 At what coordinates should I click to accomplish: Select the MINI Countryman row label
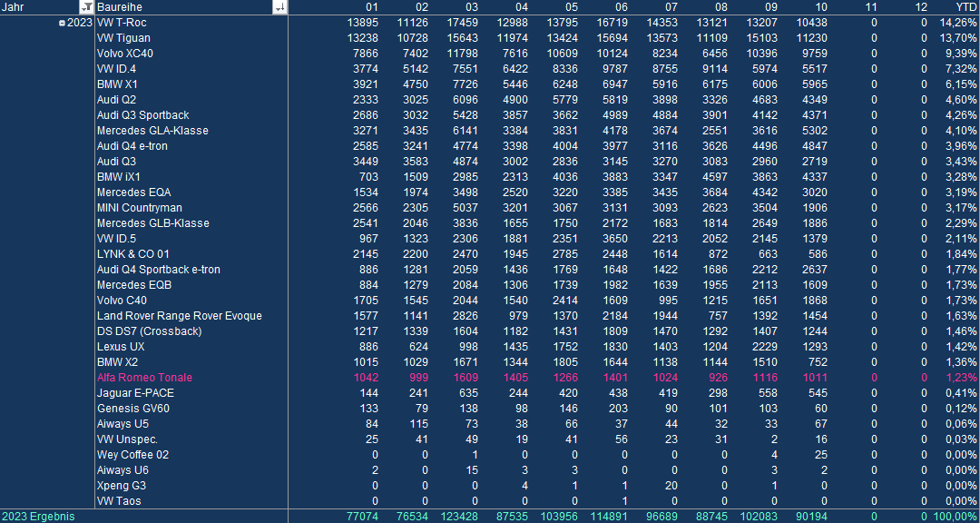(140, 208)
